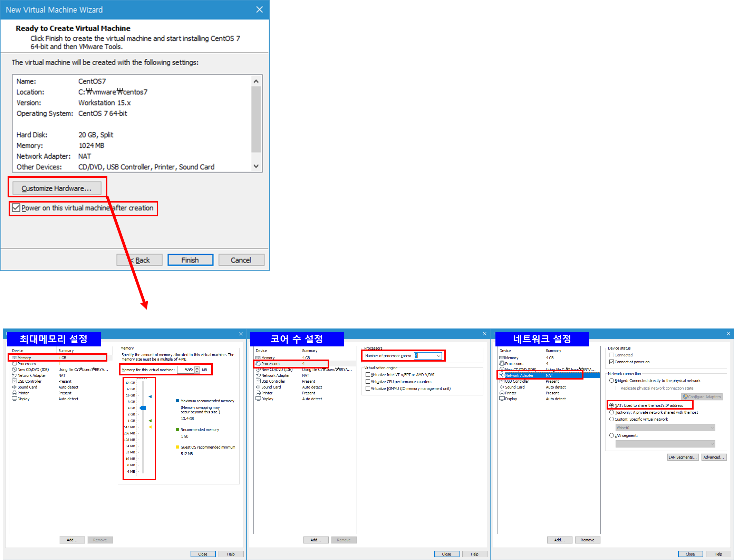Click the USB Controller icon in network panel

[502, 381]
